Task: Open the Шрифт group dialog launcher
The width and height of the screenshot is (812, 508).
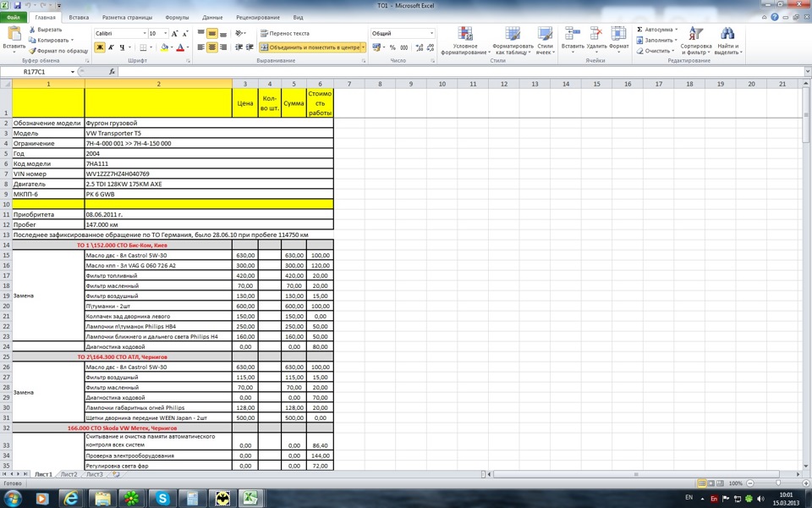Action: (x=188, y=61)
